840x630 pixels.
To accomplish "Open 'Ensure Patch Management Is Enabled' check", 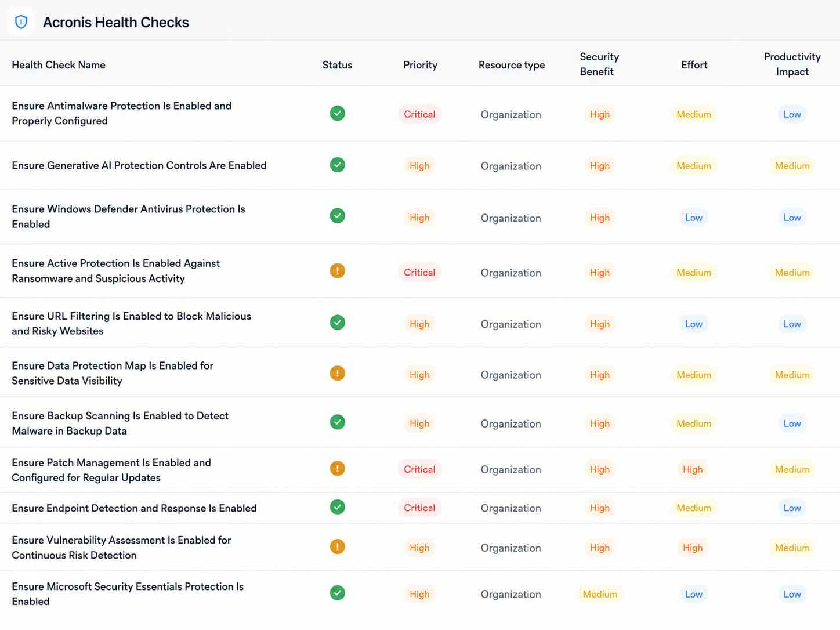I will point(111,470).
